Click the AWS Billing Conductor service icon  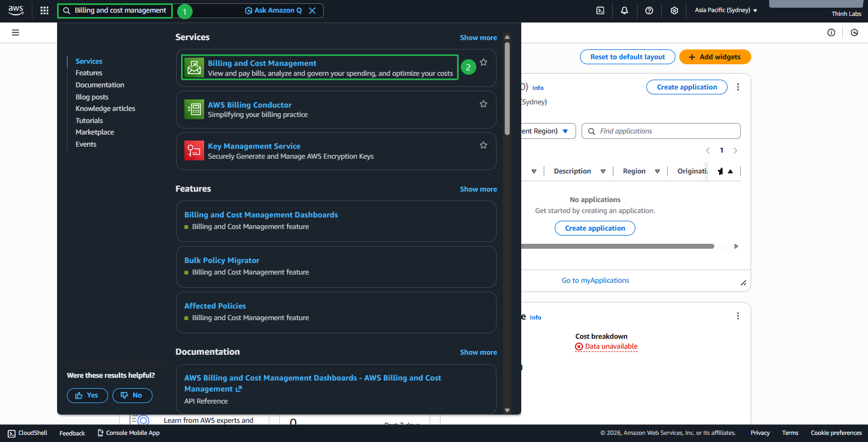click(x=194, y=109)
